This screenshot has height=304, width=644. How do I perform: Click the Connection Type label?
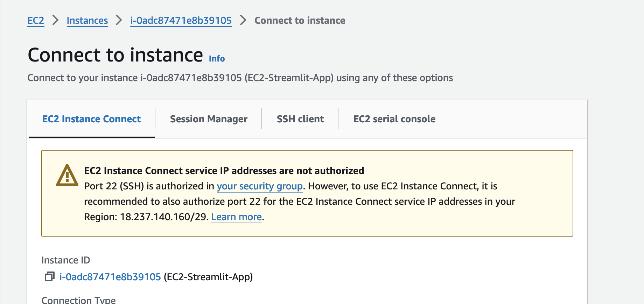[x=78, y=300]
